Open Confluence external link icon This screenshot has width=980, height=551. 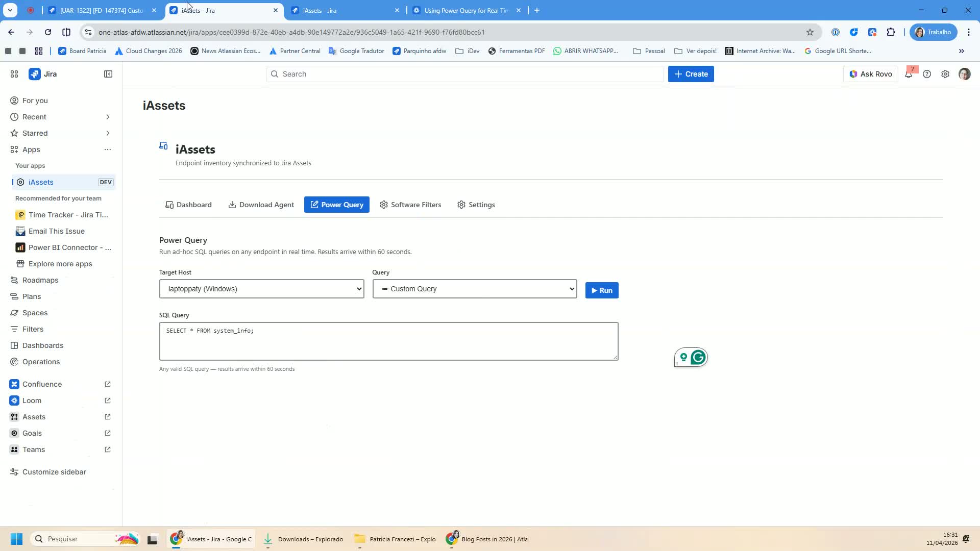tap(108, 384)
